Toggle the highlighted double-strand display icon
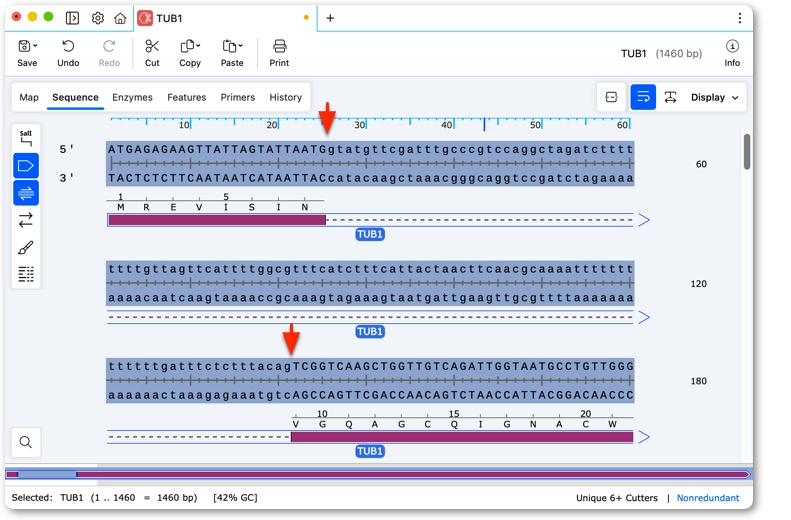This screenshot has height=520, width=791. (26, 193)
